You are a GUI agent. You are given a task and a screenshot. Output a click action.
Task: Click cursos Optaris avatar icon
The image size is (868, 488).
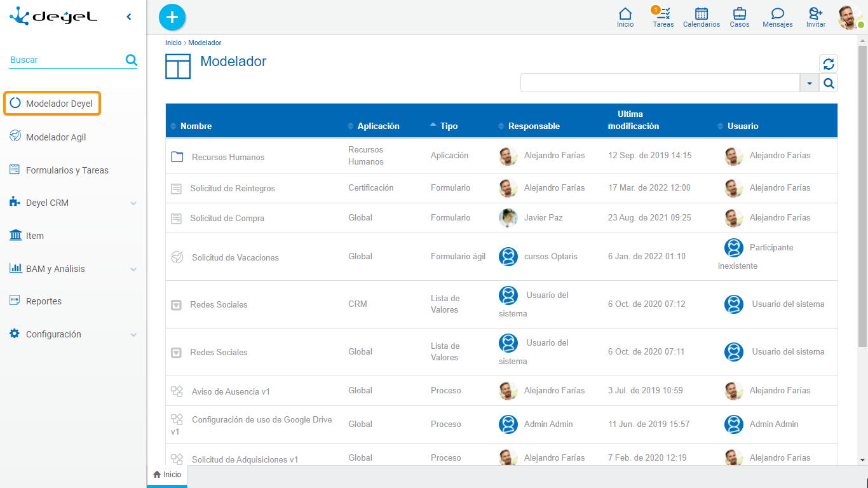(x=508, y=257)
